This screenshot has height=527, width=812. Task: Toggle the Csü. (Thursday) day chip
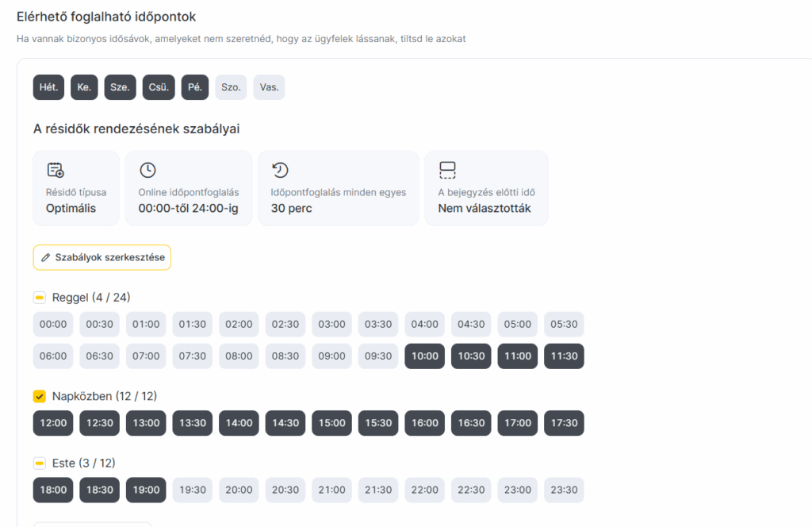click(159, 87)
